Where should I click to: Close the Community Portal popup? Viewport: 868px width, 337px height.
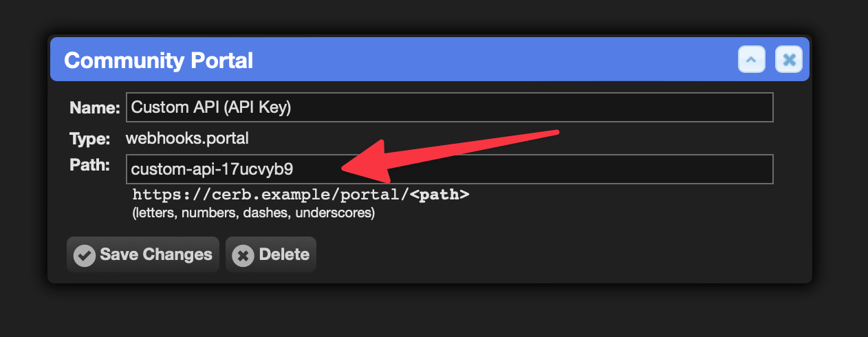789,60
